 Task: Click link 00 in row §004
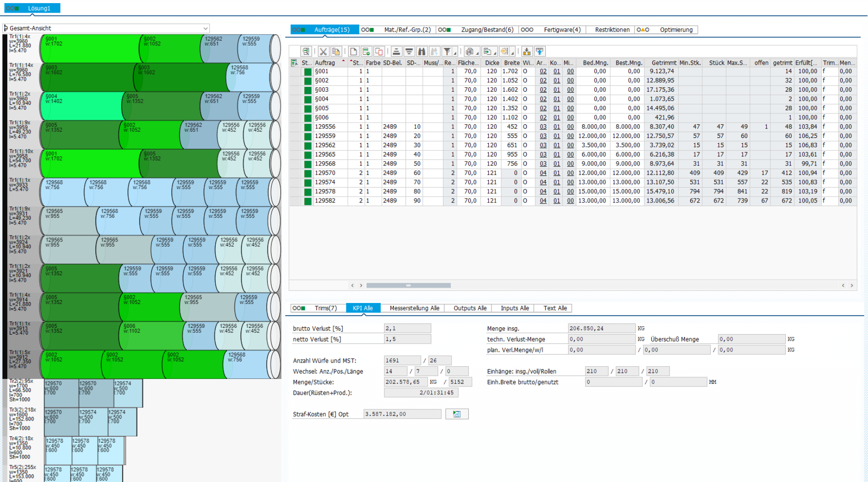[570, 99]
